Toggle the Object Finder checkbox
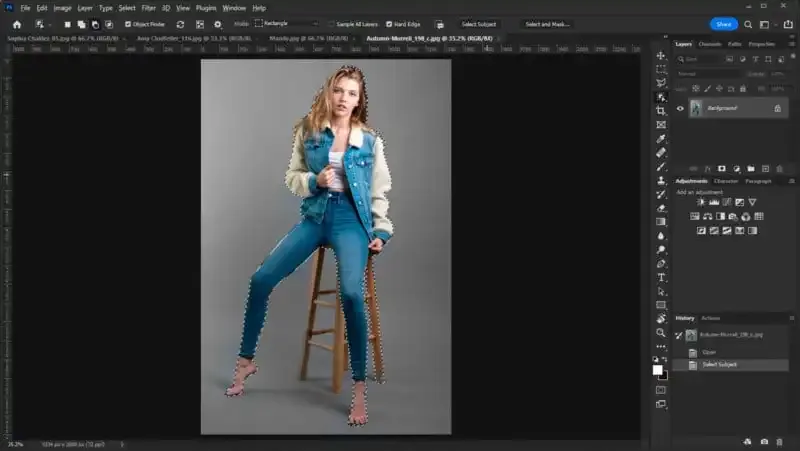The height and width of the screenshot is (451, 800). (x=128, y=24)
